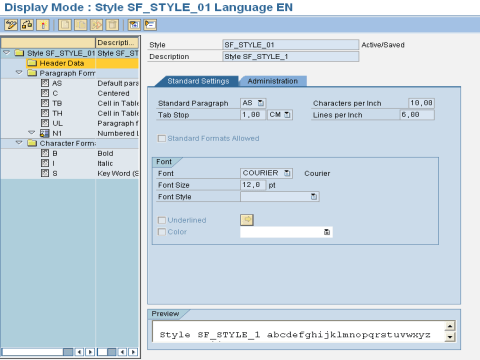
Task: Click the last toolbar window icon with the orange arrow
Action: [150, 25]
